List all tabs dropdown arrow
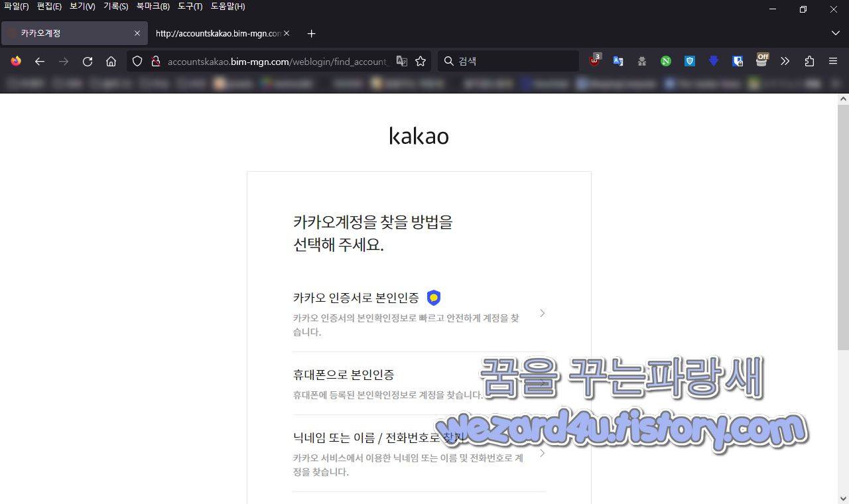The image size is (849, 504). [x=835, y=33]
